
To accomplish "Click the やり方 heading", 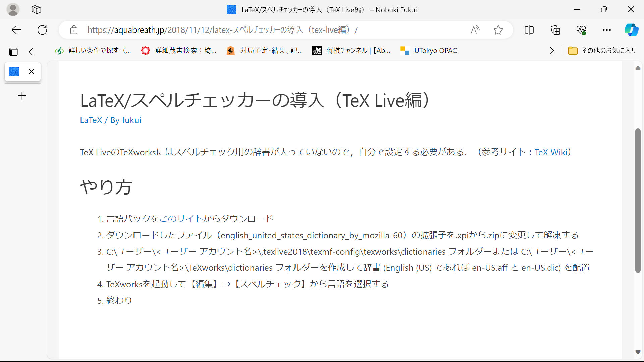I will tap(106, 187).
